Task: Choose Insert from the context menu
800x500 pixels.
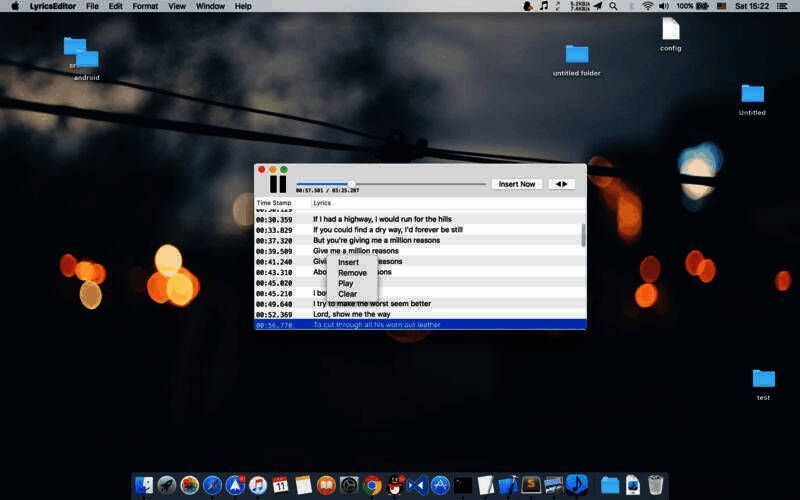Action: [348, 262]
